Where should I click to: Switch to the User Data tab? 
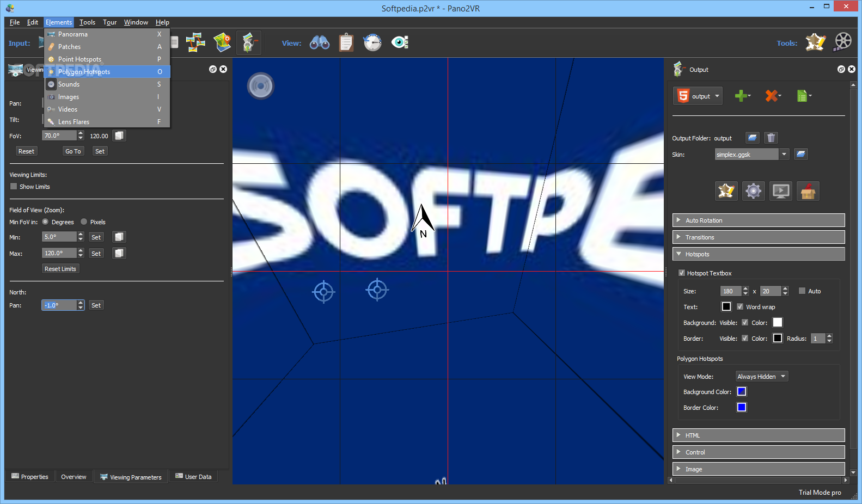193,477
